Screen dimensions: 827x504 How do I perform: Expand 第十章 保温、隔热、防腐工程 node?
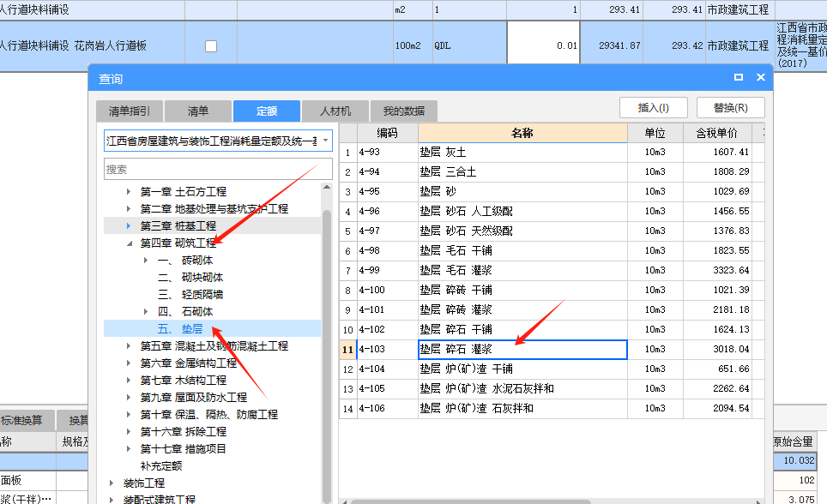128,414
